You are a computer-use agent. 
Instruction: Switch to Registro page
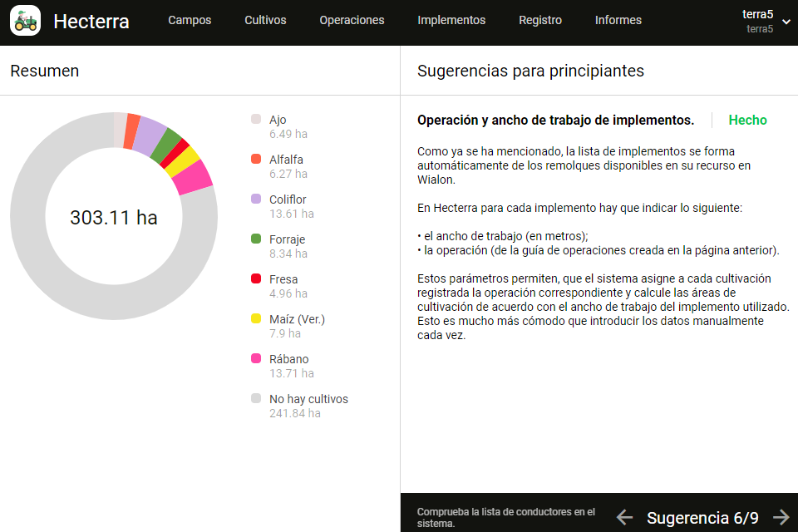coord(540,20)
